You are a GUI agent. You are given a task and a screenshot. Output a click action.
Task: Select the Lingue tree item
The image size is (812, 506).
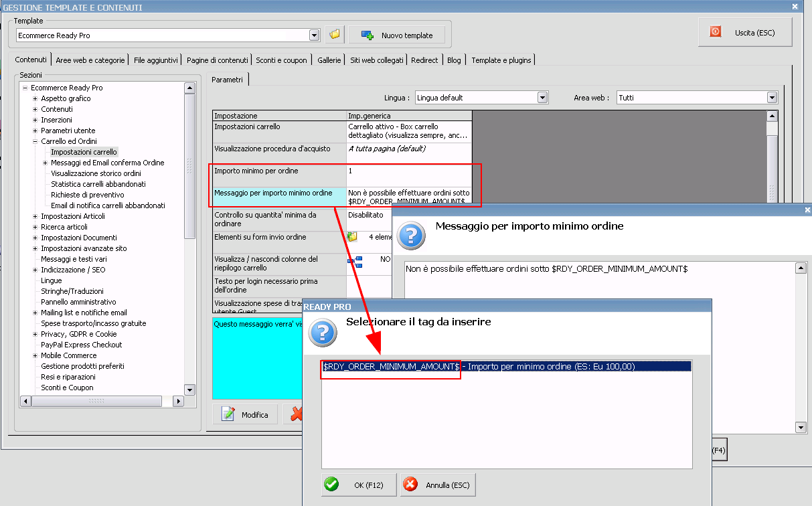pyautogui.click(x=52, y=280)
